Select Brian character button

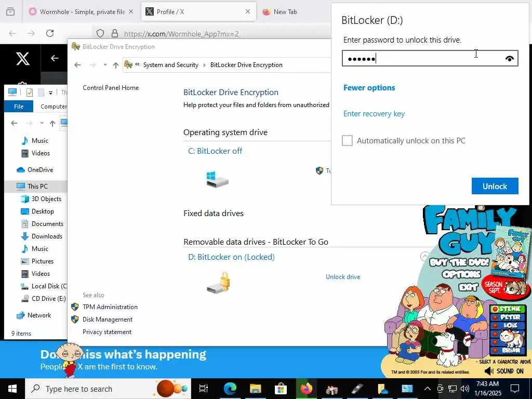(507, 350)
